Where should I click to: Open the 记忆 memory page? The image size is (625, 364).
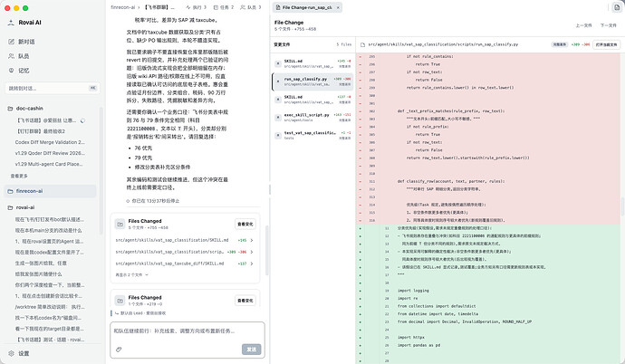tap(24, 71)
